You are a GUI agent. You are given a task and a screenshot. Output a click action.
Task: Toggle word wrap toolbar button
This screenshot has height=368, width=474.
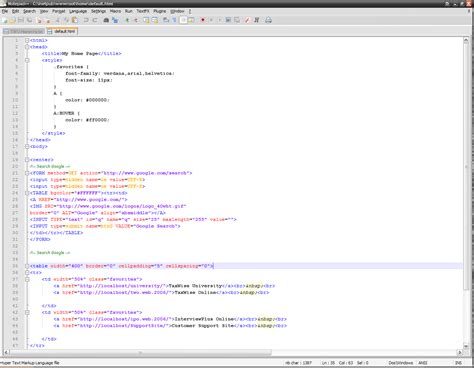pos(165,20)
